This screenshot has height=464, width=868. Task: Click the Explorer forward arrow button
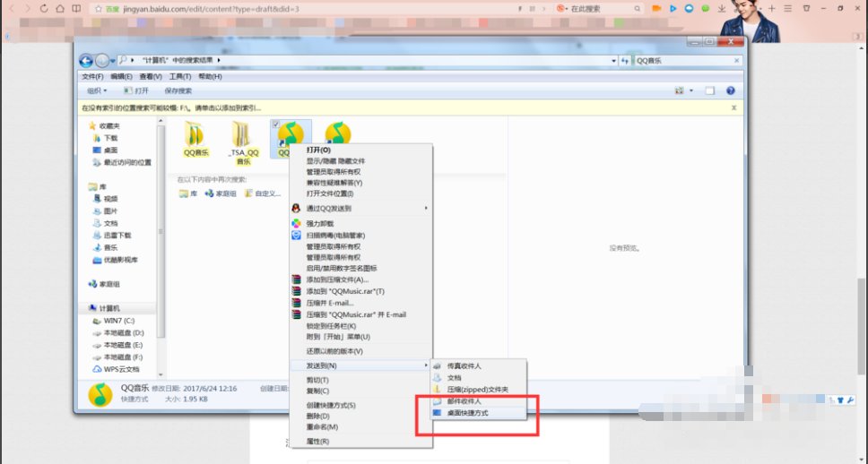(x=102, y=60)
